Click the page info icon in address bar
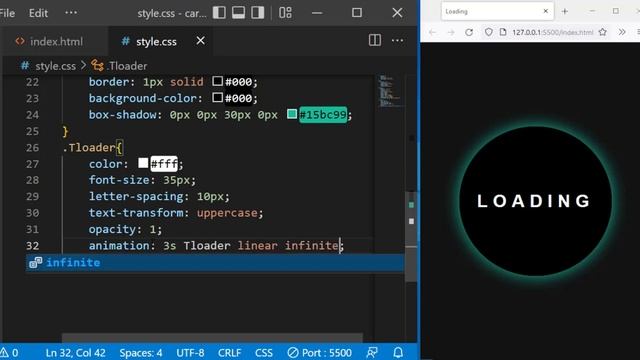640x360 pixels. coord(503,32)
